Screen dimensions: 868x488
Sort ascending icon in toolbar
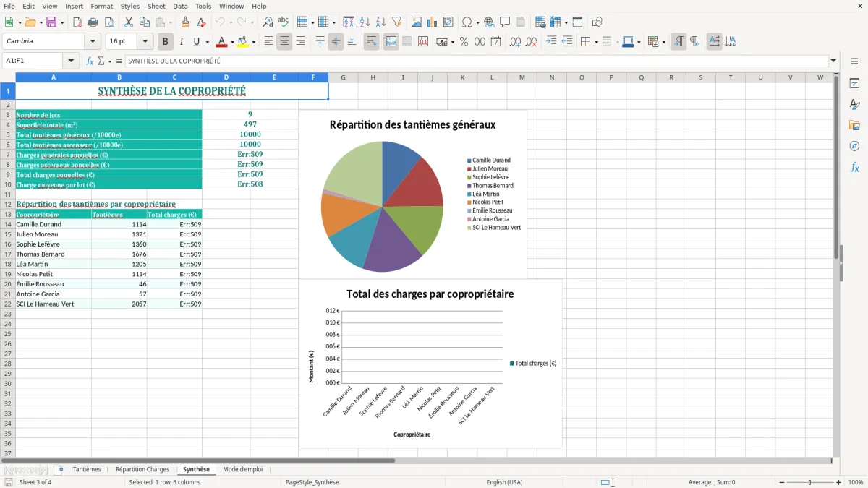[x=365, y=22]
